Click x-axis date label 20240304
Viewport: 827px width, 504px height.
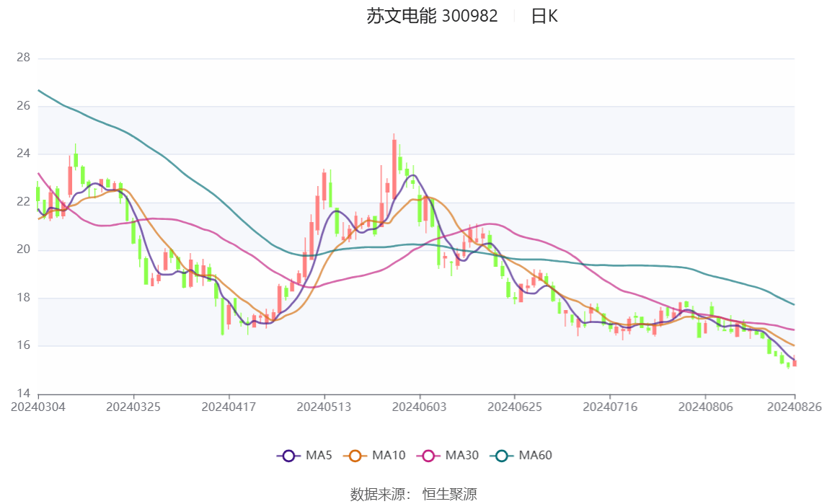(x=38, y=407)
